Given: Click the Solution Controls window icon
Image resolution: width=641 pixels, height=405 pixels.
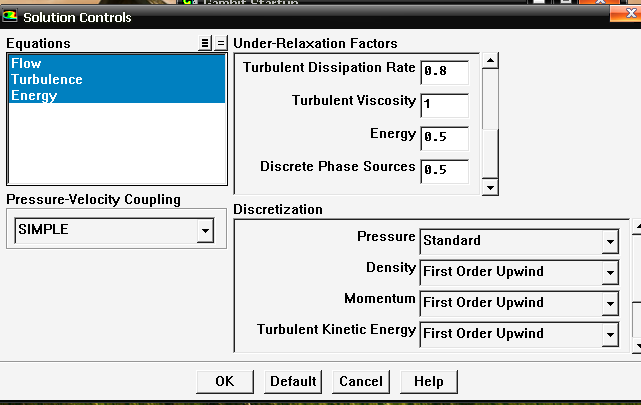Looking at the screenshot, I should click(10, 16).
